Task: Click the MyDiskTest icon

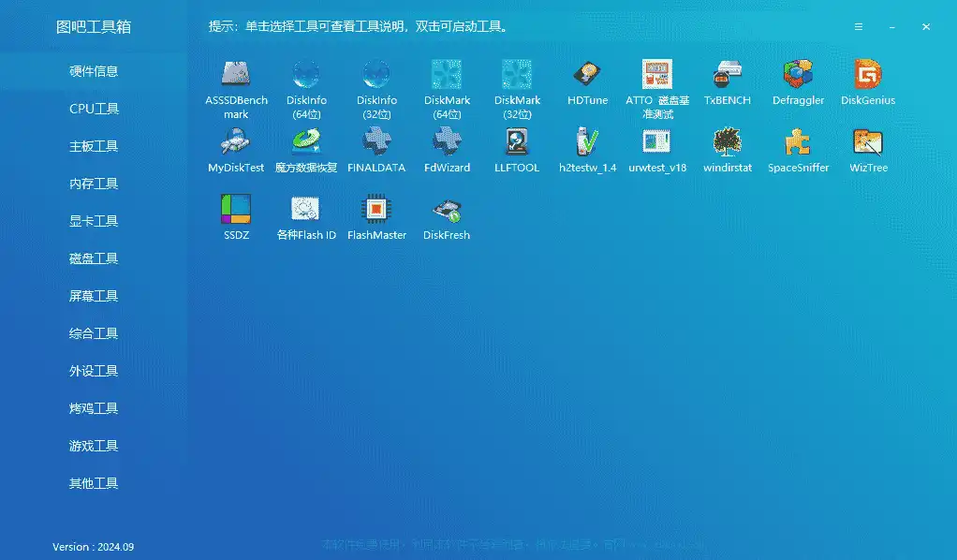Action: click(x=236, y=141)
